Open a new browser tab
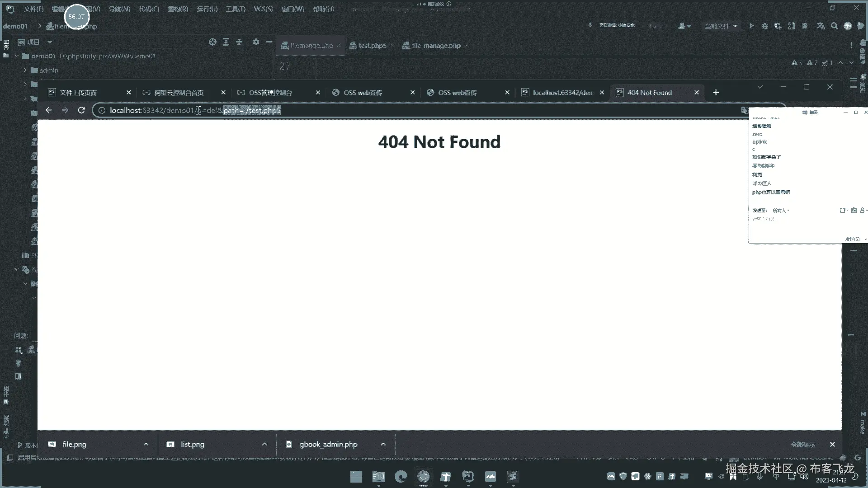Image resolution: width=868 pixels, height=488 pixels. (716, 93)
